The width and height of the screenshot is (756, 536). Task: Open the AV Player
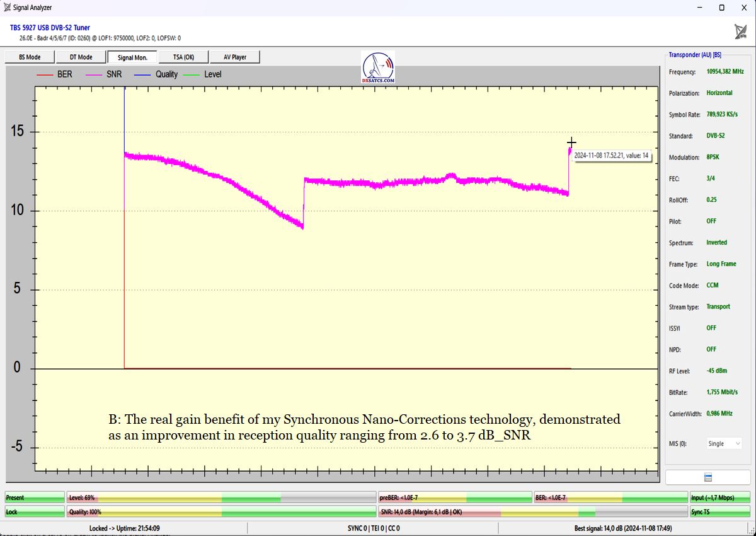pyautogui.click(x=234, y=57)
